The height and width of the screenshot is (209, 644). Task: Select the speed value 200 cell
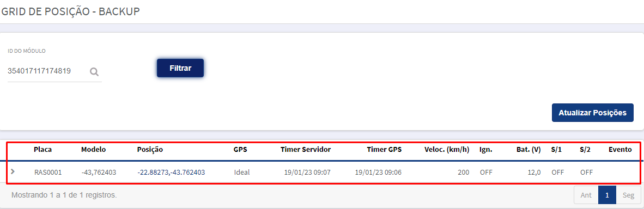[x=464, y=172]
